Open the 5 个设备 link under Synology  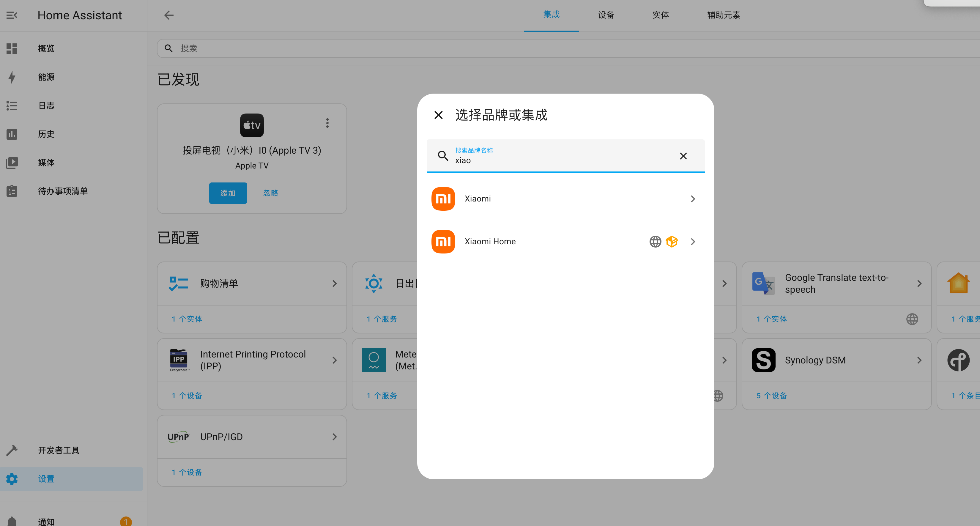[x=771, y=396]
